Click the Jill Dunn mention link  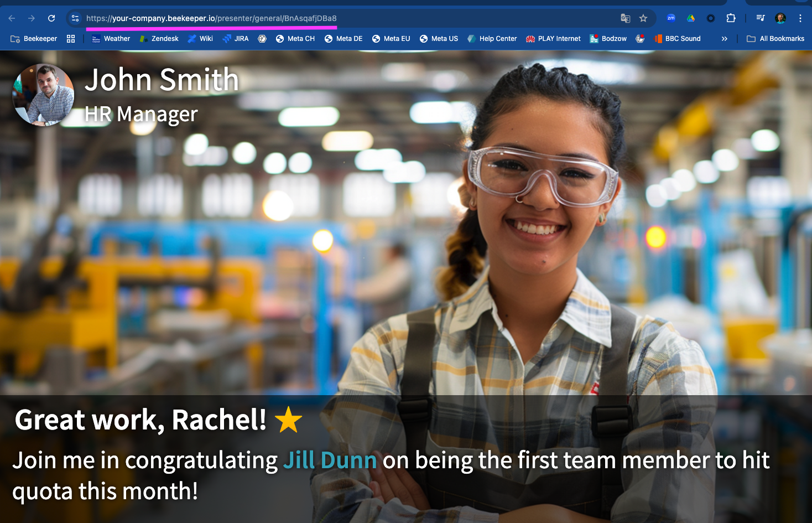point(330,460)
